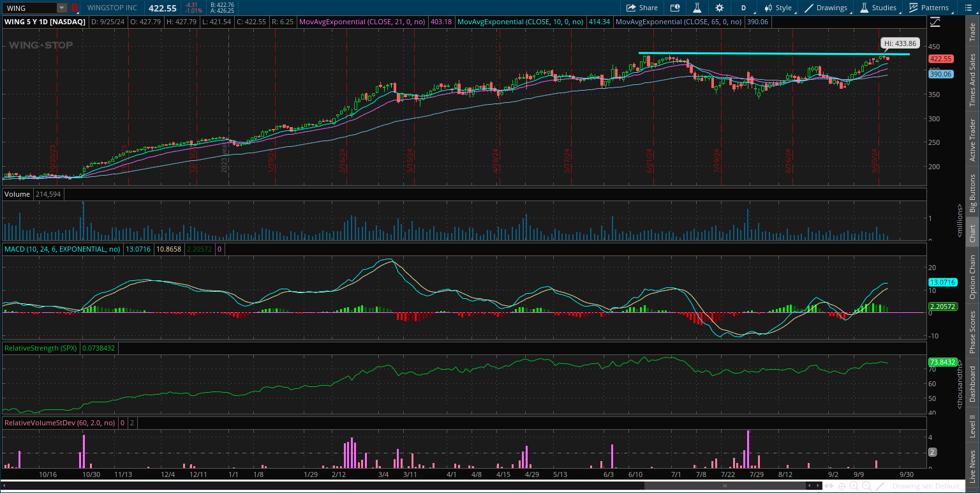Open the Option Chain side tab
Viewport: 980px width, 493px height.
click(972, 277)
